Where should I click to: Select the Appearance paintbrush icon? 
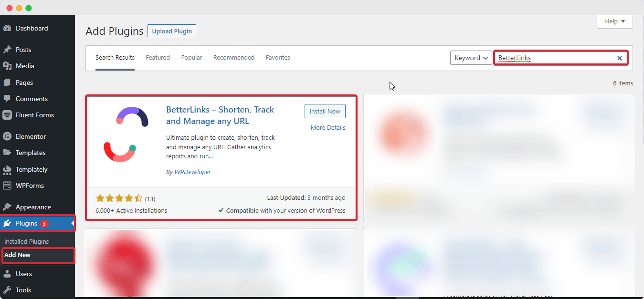(x=7, y=207)
